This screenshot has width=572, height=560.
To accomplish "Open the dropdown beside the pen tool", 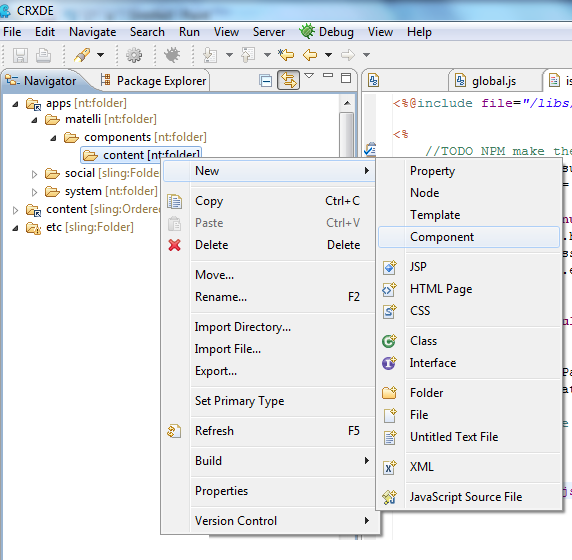I will pyautogui.click(x=100, y=55).
